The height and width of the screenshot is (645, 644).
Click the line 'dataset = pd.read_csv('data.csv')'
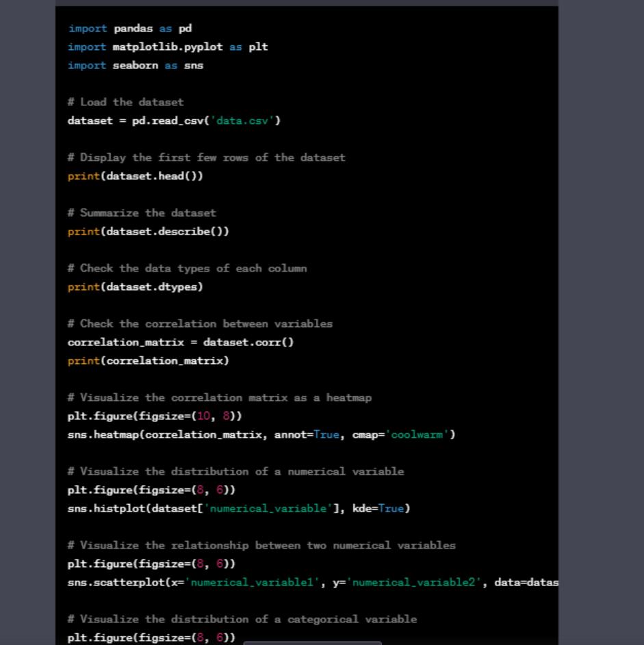174,120
